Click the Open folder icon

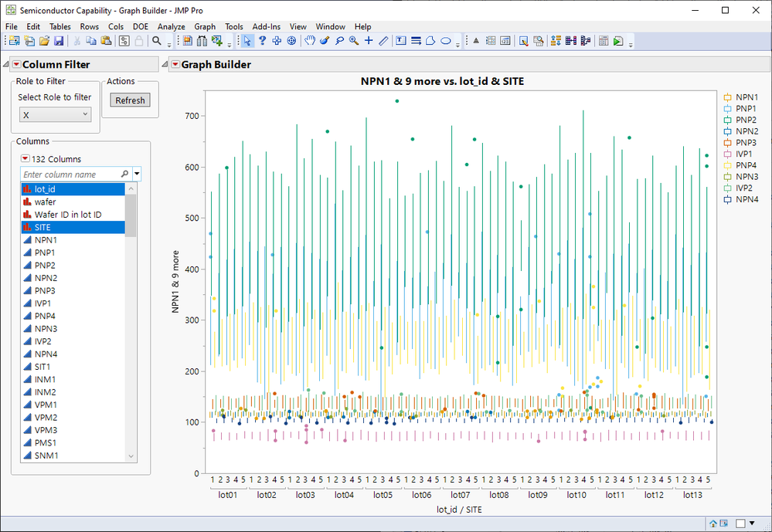pos(44,41)
